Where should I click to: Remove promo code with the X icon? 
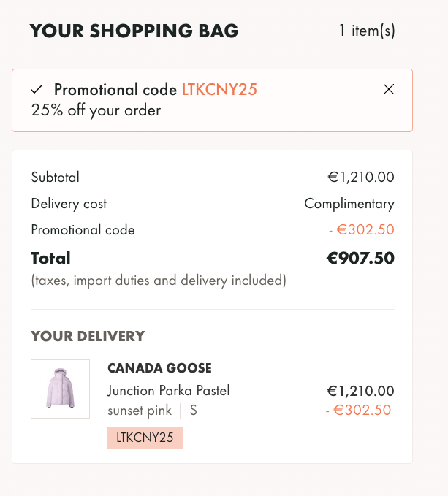(389, 89)
